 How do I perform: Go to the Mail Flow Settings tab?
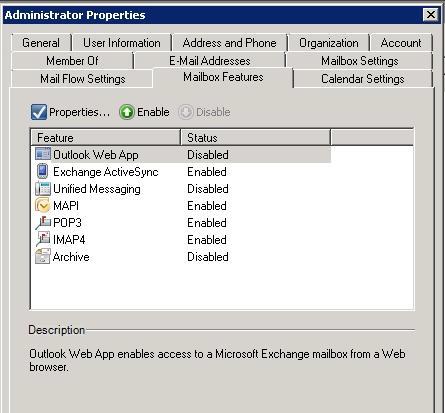83,79
